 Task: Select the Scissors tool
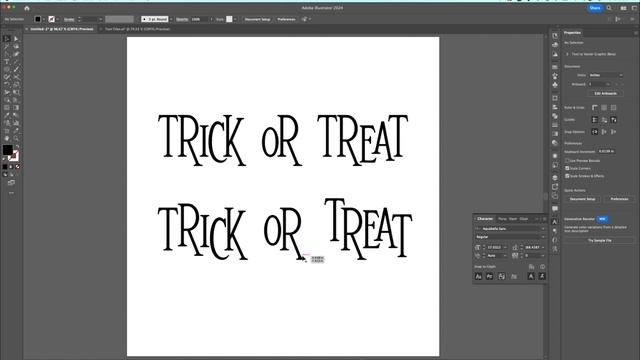point(16,77)
